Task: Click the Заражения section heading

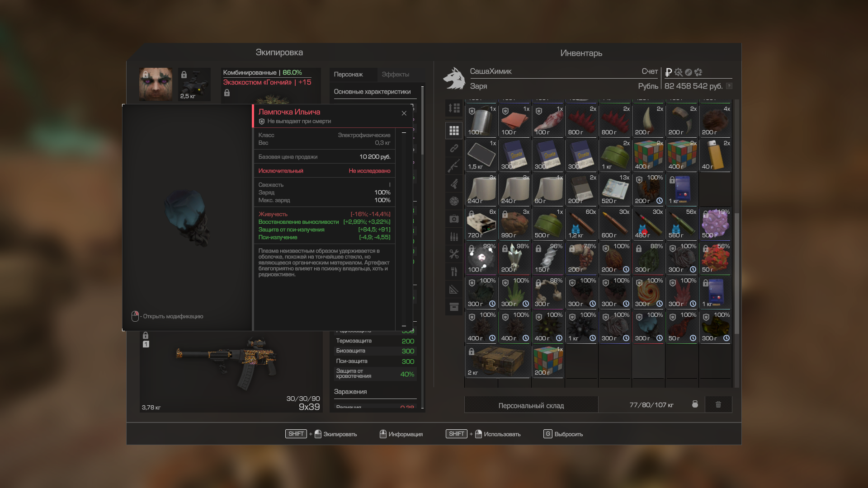Action: 350,392
